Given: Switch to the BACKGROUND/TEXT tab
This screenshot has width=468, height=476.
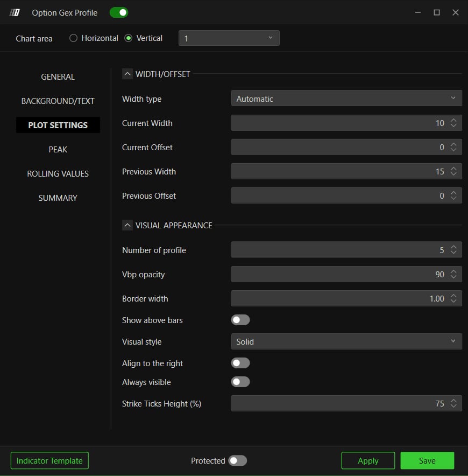Looking at the screenshot, I should (58, 101).
